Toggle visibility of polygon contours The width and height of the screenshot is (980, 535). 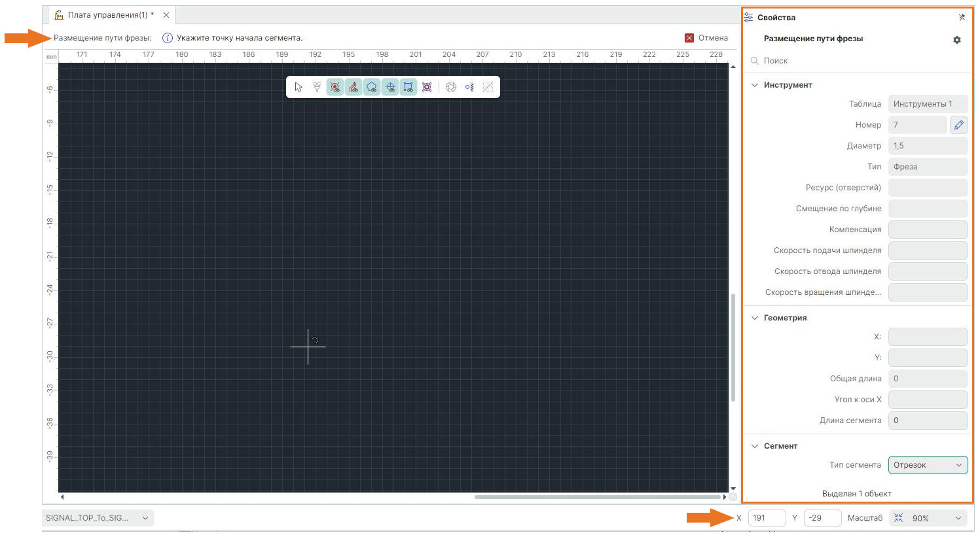372,87
